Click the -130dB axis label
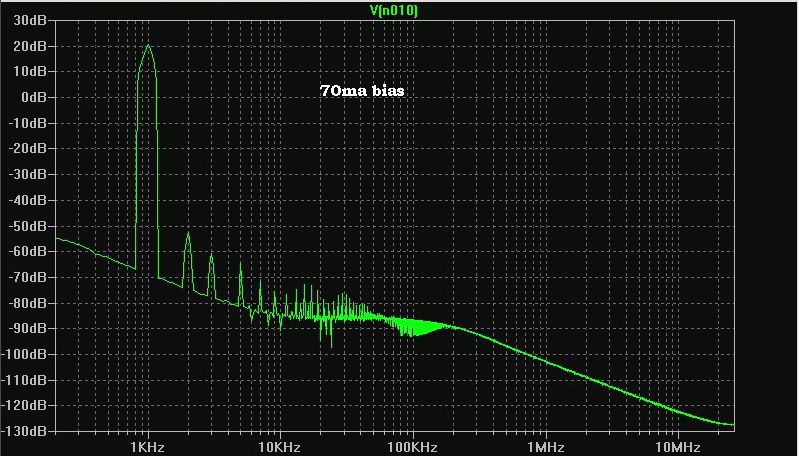Screen dimensions: 799x456 (x=24, y=431)
